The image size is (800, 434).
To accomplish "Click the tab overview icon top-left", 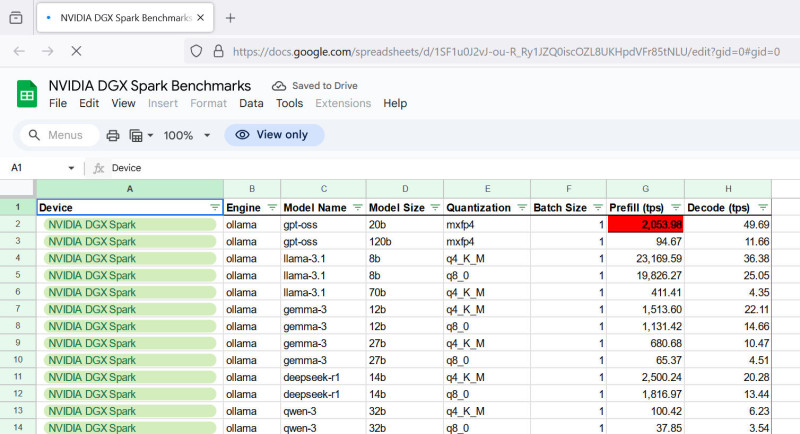I will point(16,18).
